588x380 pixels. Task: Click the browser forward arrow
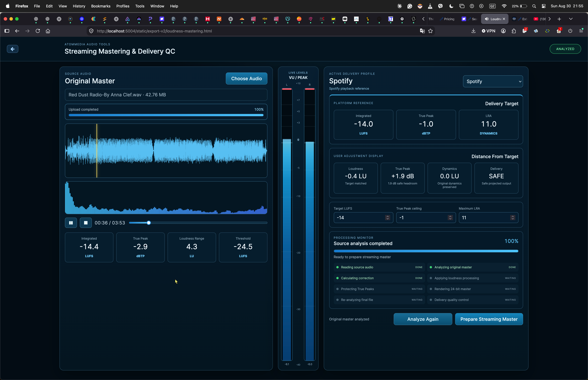tap(27, 31)
